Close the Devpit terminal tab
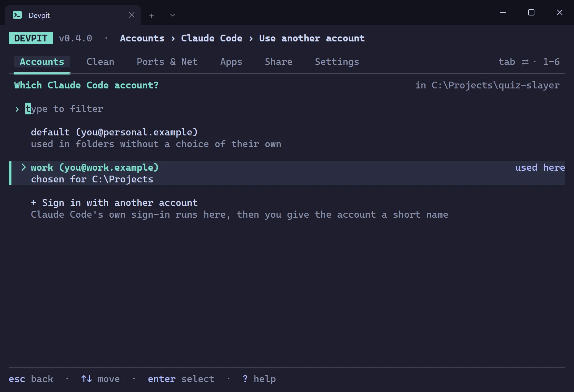The width and height of the screenshot is (574, 392). 132,15
